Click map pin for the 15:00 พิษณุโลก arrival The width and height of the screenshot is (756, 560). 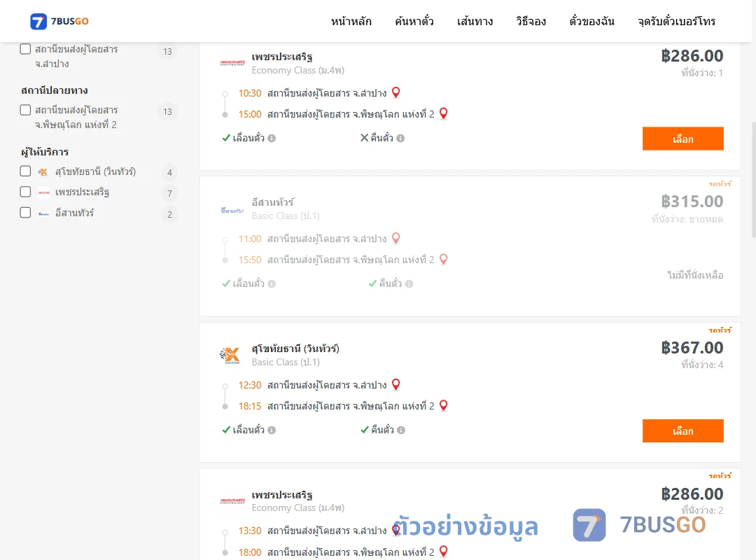pyautogui.click(x=444, y=114)
